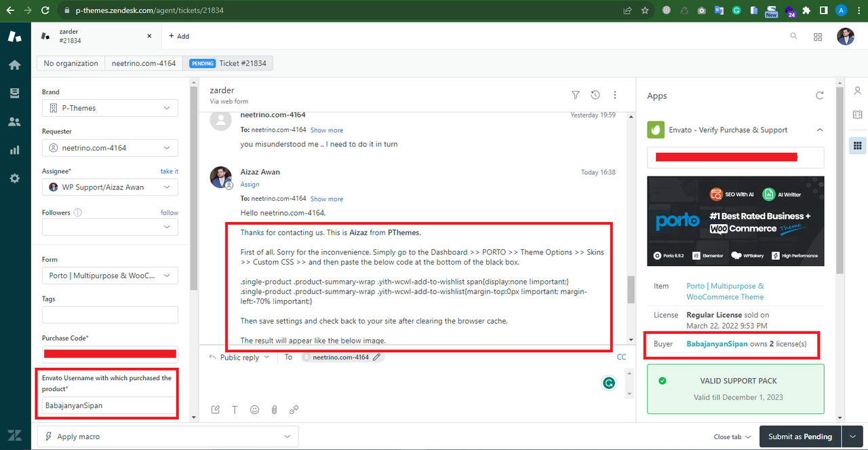Click the conversation filter funnel icon
This screenshot has height=450, width=868.
tap(576, 95)
